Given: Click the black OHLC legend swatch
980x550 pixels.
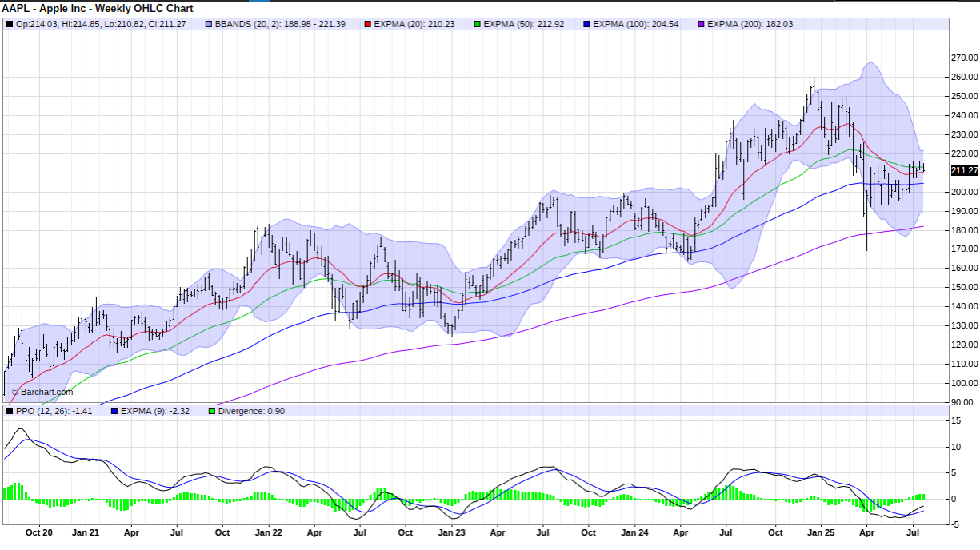Looking at the screenshot, I should (x=10, y=24).
